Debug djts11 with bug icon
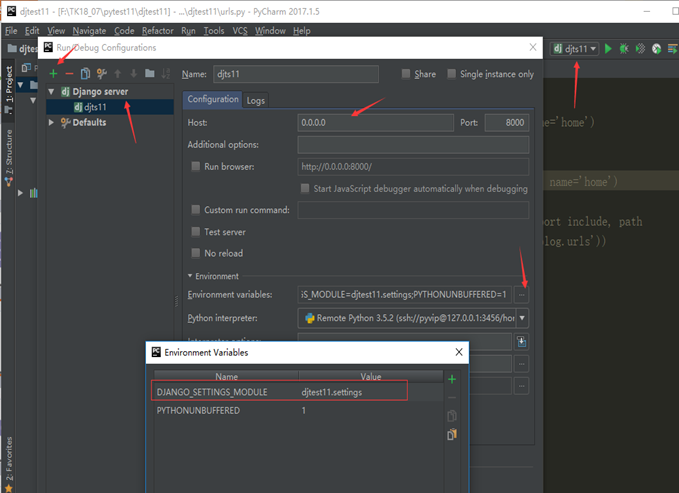The width and height of the screenshot is (679, 493). pos(624,49)
